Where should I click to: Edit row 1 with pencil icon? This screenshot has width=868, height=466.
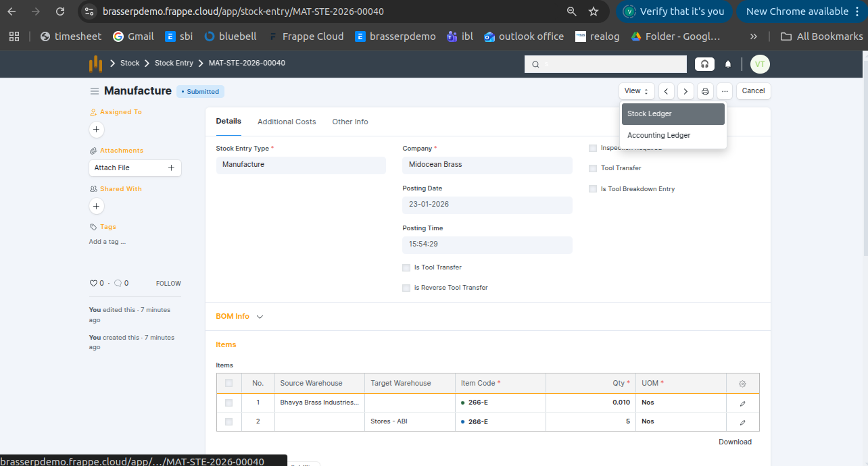[x=742, y=403]
